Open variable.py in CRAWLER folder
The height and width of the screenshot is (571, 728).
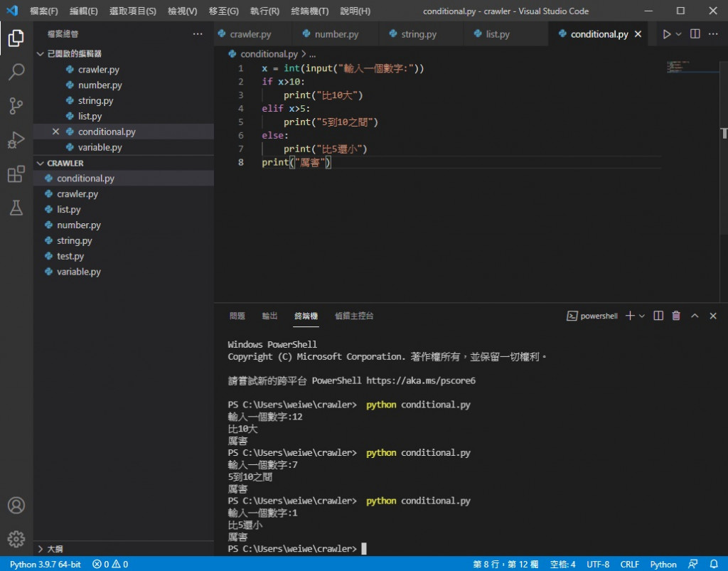[x=124, y=272]
